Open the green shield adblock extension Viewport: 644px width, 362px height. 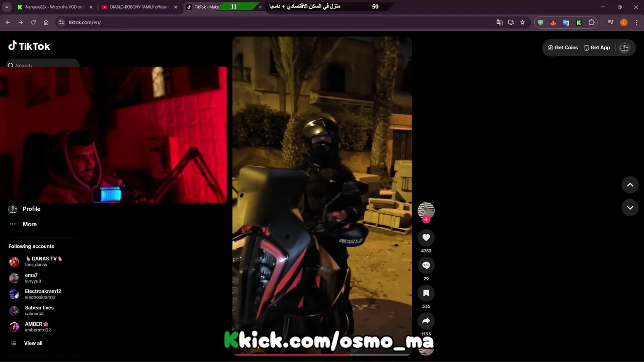pyautogui.click(x=540, y=22)
